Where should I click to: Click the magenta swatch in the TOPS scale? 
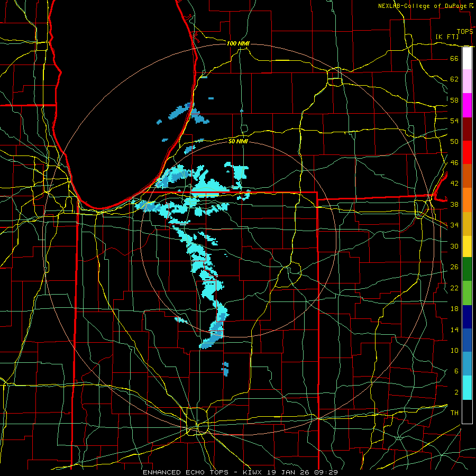(x=467, y=105)
